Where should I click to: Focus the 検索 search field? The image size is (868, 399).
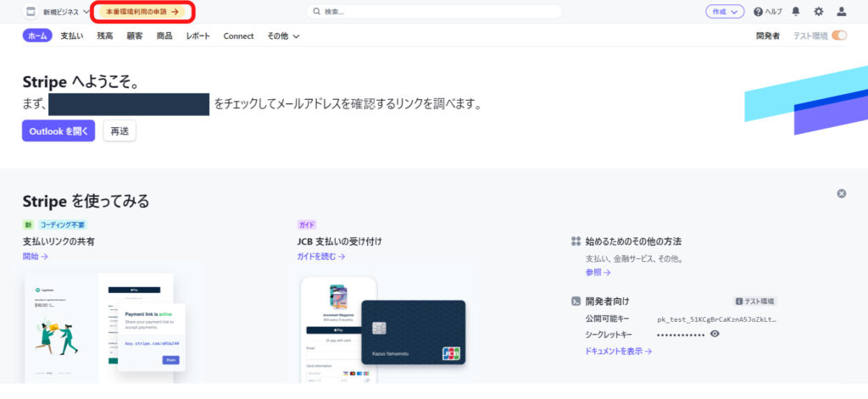435,11
